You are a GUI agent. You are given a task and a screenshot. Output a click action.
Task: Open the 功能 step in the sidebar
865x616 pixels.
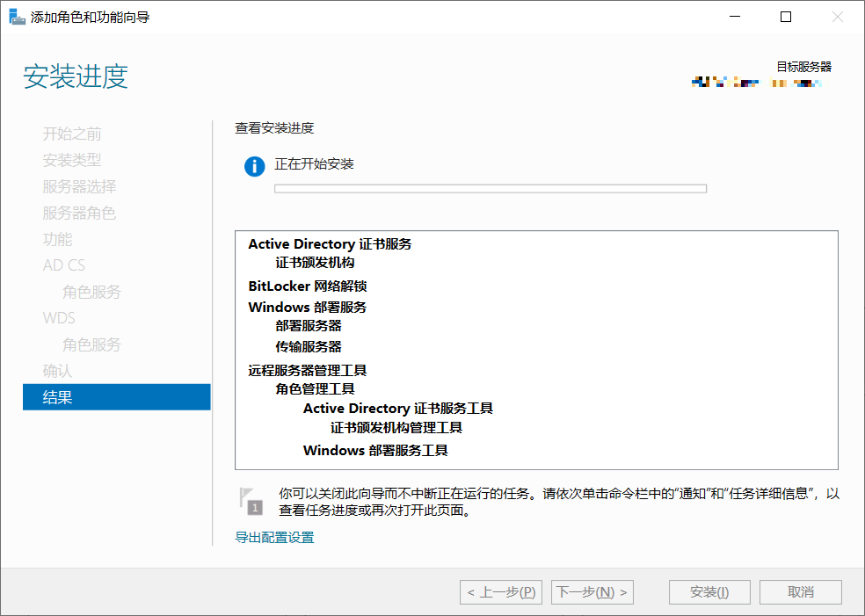pos(56,238)
